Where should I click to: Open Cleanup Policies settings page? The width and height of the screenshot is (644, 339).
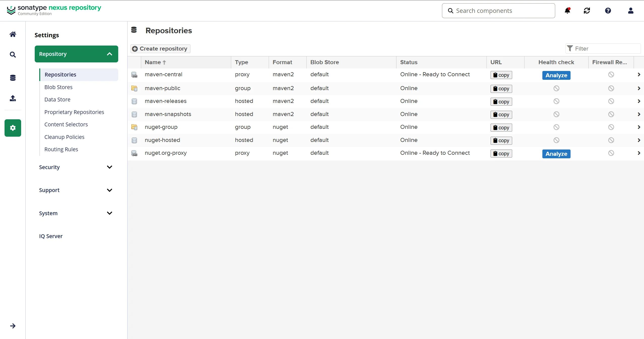(x=64, y=137)
